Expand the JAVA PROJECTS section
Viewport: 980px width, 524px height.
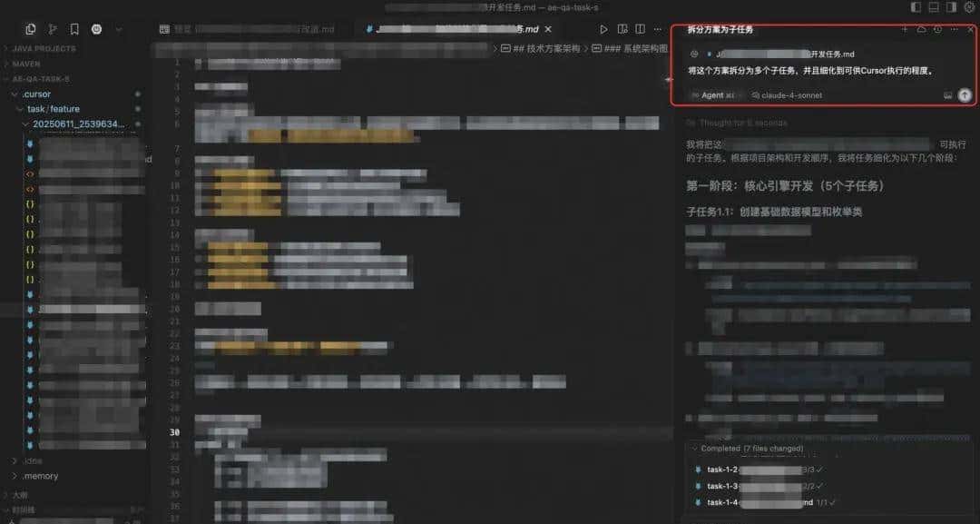[x=44, y=48]
